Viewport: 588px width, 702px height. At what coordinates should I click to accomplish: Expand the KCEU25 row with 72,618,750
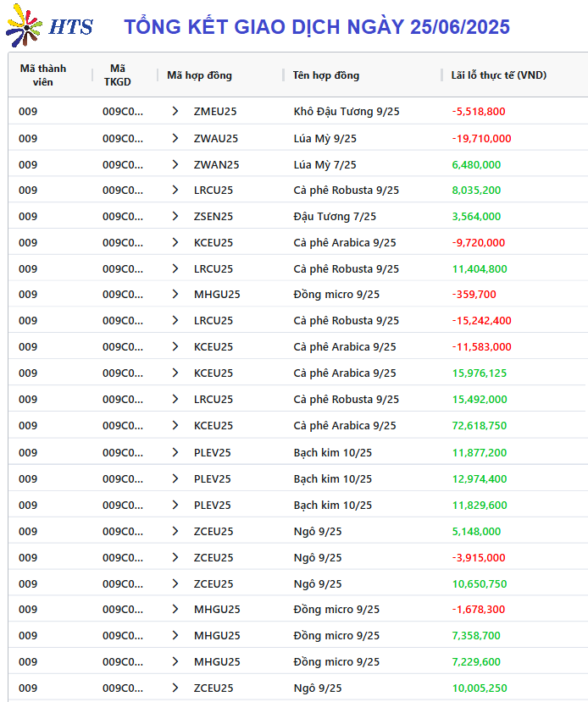click(x=175, y=425)
